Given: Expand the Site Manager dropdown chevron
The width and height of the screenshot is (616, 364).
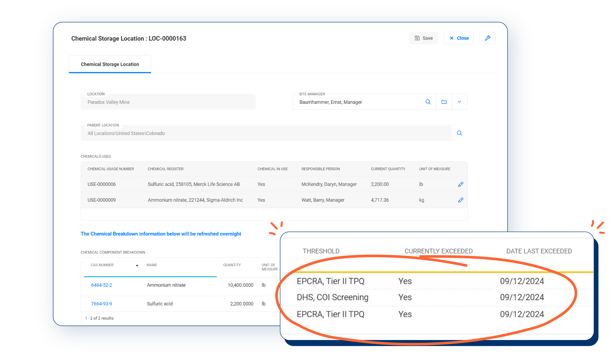Looking at the screenshot, I should click(x=459, y=102).
